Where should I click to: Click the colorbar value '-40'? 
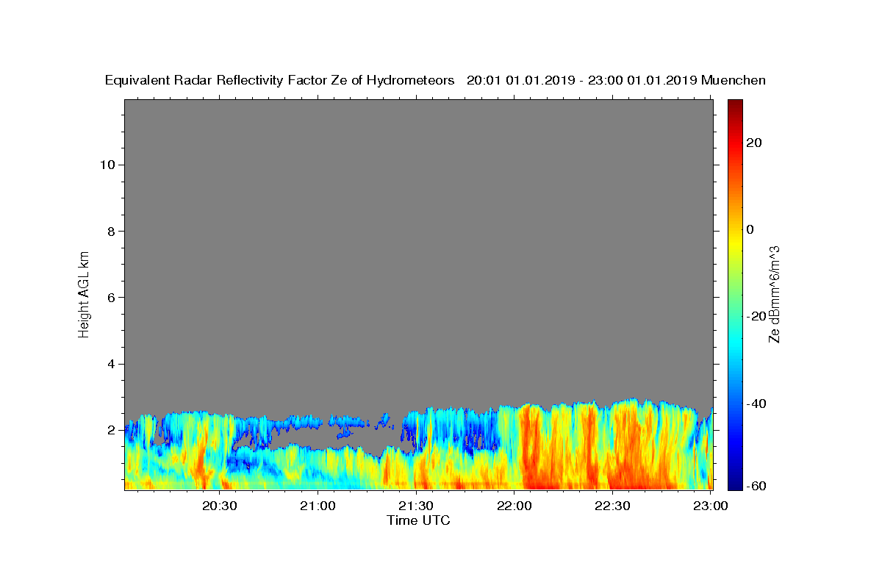click(756, 404)
